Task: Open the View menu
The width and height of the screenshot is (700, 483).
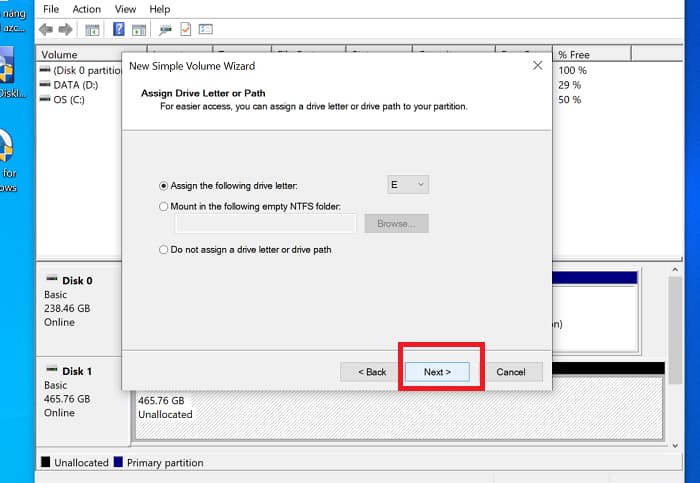Action: pos(124,9)
